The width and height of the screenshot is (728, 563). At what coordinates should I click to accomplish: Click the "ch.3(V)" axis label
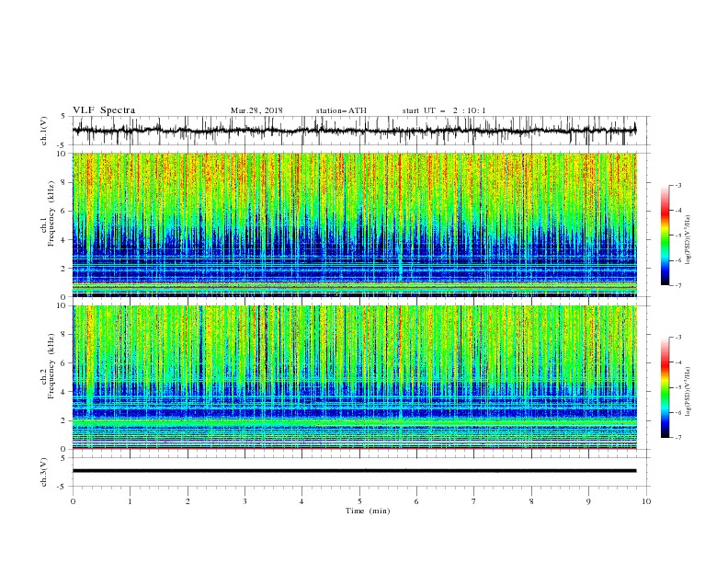(x=44, y=472)
